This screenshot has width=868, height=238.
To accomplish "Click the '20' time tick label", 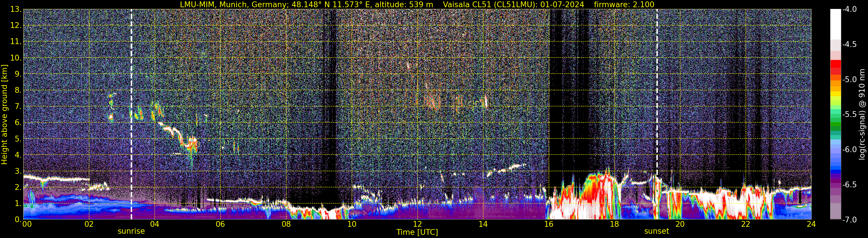I will click(x=680, y=224).
